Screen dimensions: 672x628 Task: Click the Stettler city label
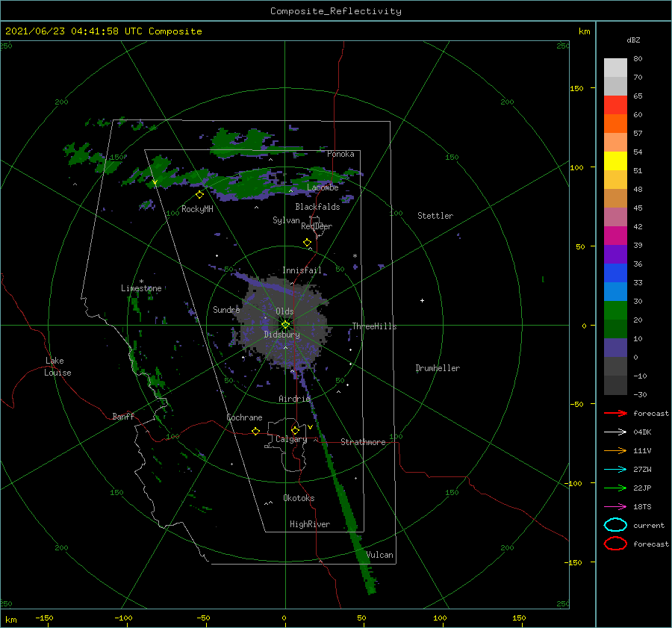coord(435,216)
